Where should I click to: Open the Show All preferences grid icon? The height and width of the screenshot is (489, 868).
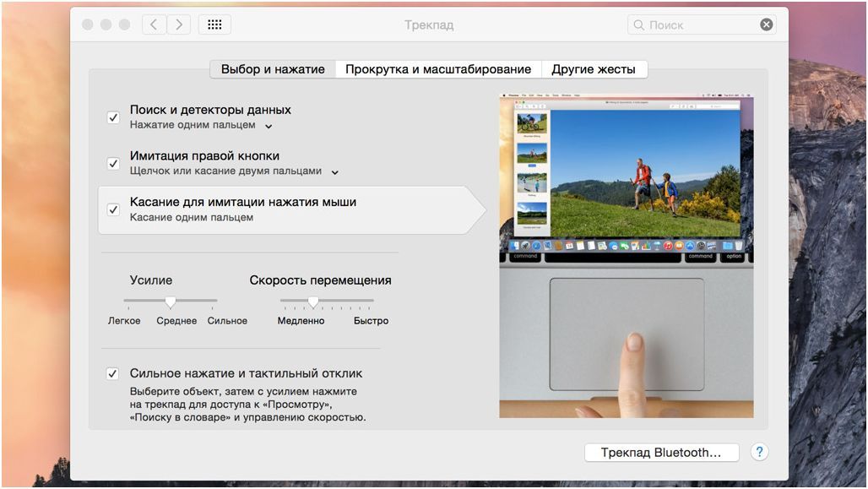[214, 24]
